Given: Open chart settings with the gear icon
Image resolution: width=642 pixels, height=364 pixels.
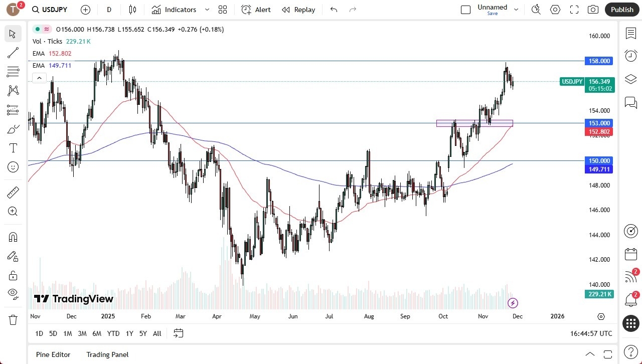Looking at the screenshot, I should 555,9.
